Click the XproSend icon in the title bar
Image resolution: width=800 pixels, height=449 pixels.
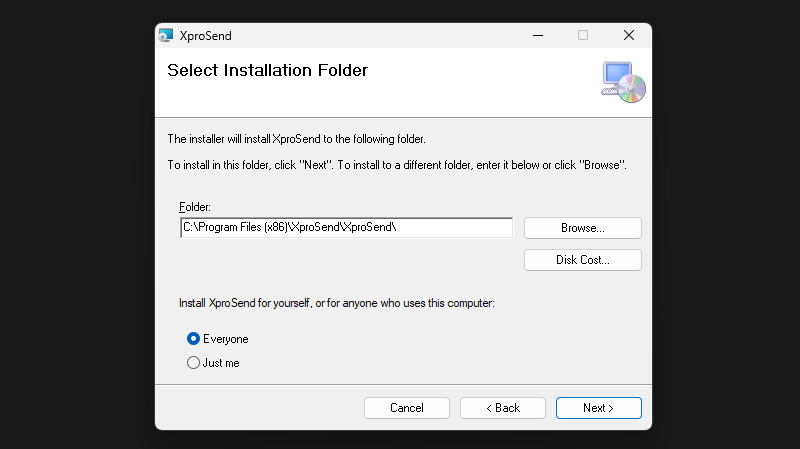[x=166, y=35]
